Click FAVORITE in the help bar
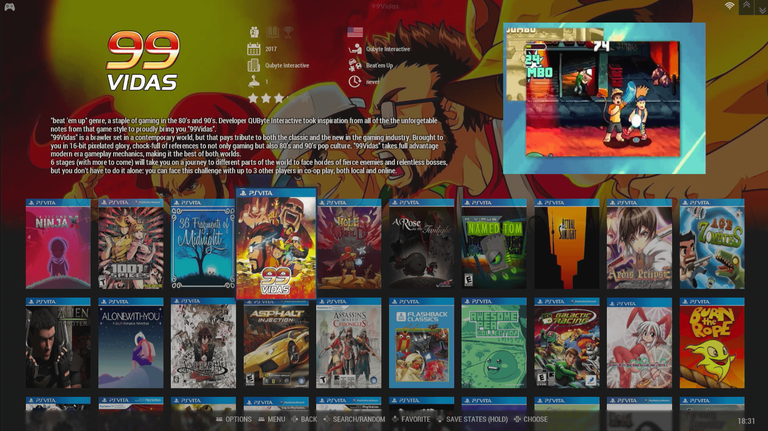 411,419
